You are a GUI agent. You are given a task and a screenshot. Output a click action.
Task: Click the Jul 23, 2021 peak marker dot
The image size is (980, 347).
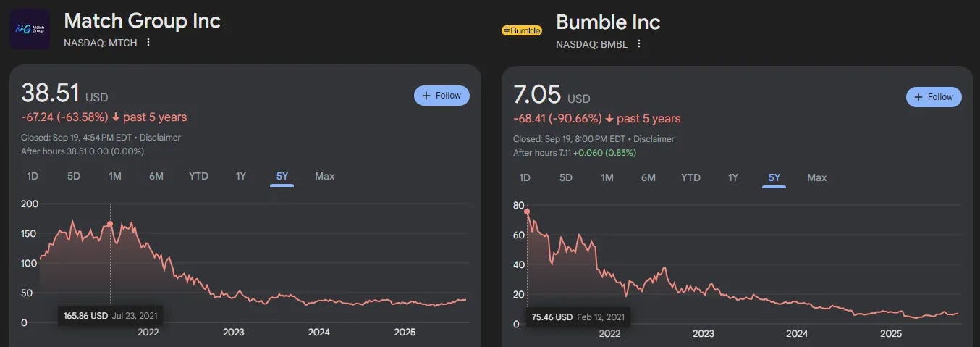110,224
